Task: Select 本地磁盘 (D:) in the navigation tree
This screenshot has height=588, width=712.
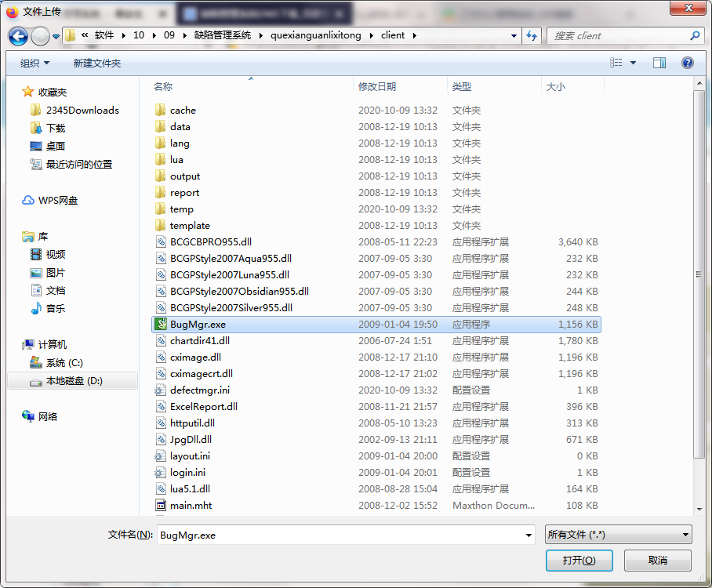Action: (74, 381)
